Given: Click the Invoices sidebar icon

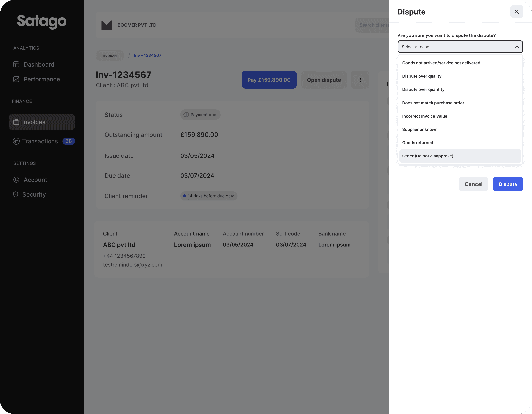Looking at the screenshot, I should tap(16, 122).
